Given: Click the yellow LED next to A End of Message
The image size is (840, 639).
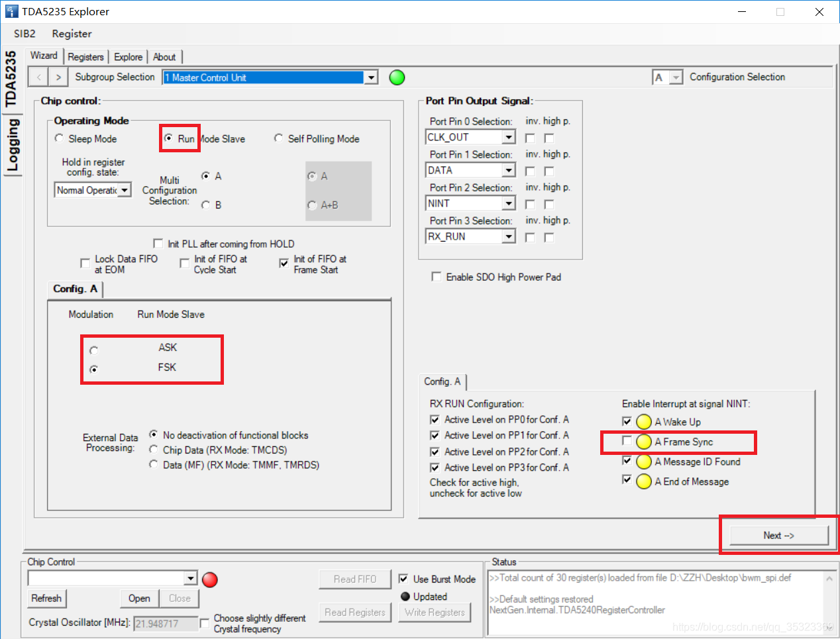Looking at the screenshot, I should click(x=644, y=481).
